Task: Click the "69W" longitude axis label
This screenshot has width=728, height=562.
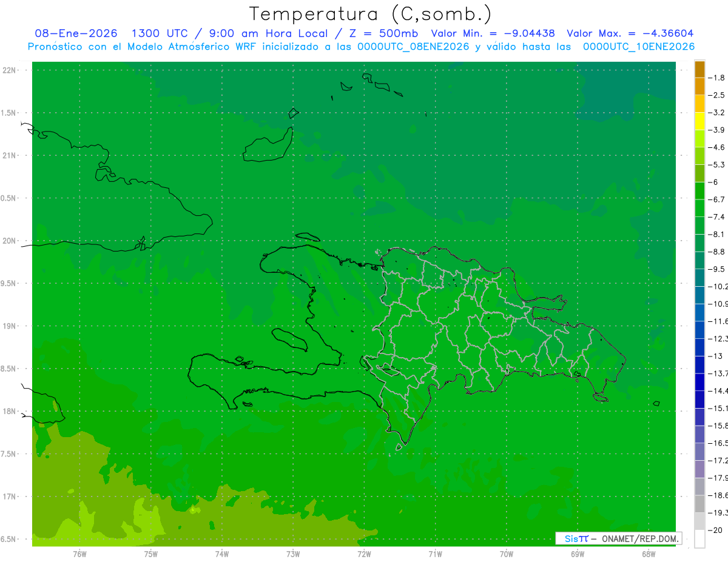Action: coord(577,554)
